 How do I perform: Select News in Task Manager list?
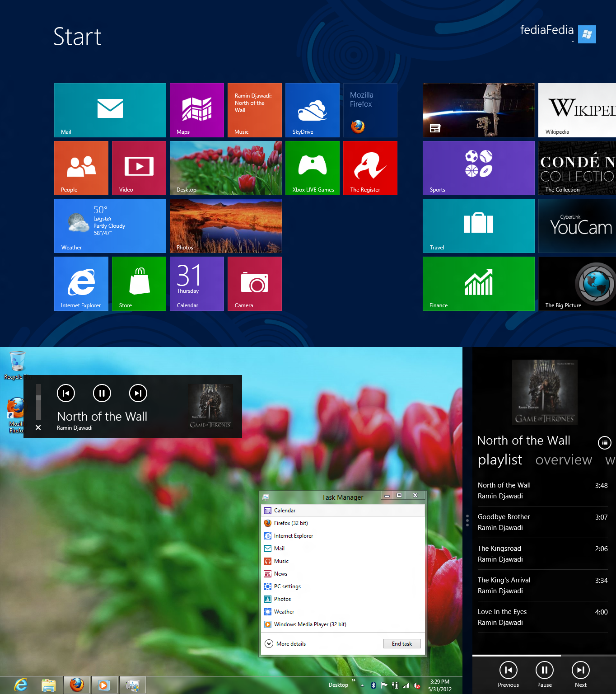tap(343, 574)
